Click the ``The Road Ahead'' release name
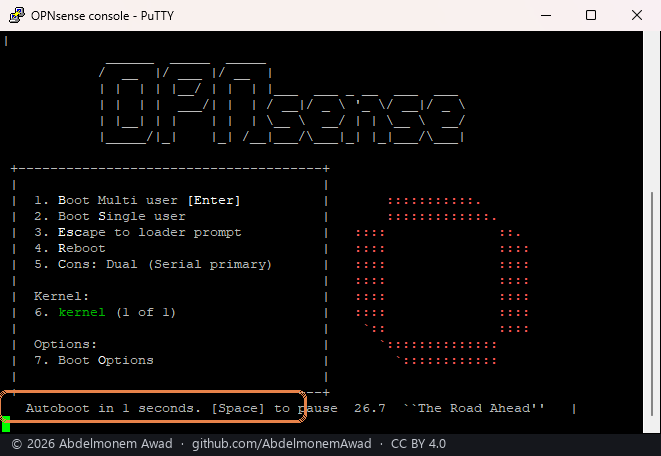This screenshot has height=456, width=661. coord(474,408)
